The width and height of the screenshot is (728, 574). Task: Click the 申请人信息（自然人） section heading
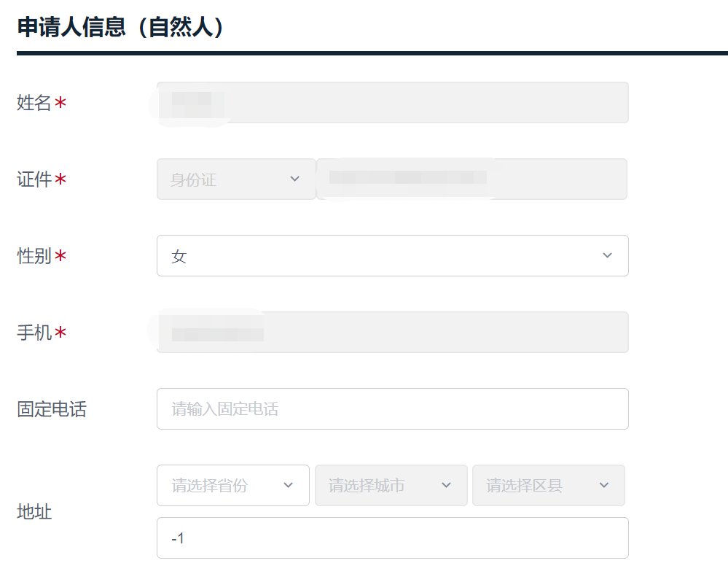(120, 27)
